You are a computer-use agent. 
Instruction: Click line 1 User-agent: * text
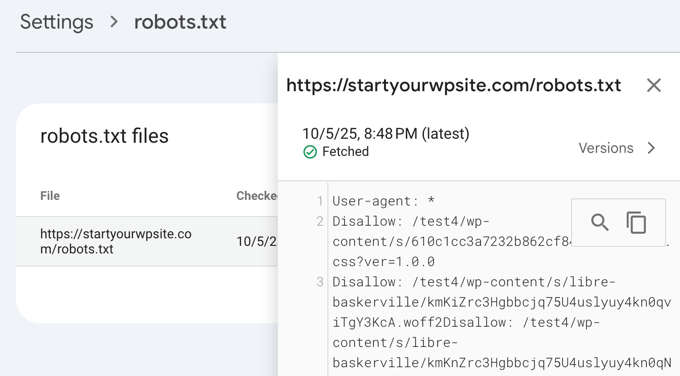(x=383, y=201)
